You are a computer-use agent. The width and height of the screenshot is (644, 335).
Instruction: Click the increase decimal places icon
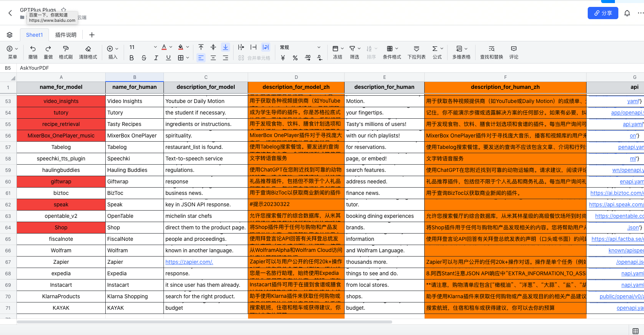coord(308,58)
